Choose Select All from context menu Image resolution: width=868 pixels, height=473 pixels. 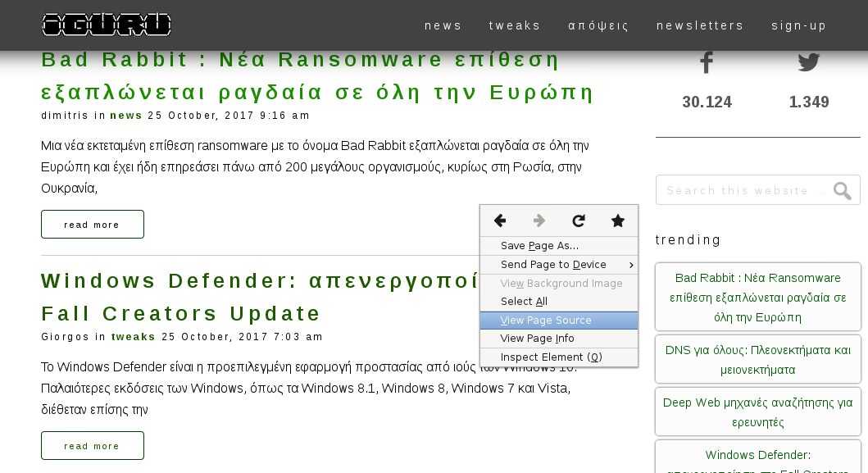click(x=559, y=302)
